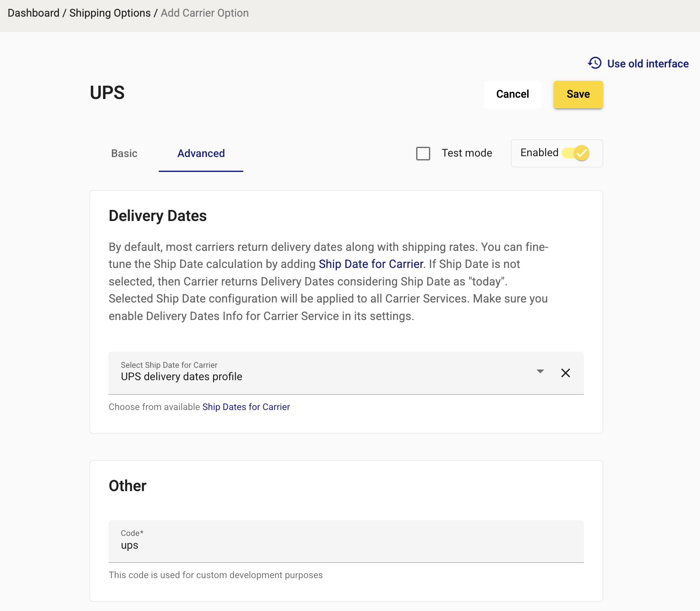This screenshot has width=700, height=611.
Task: Click the Delivery Dates section heading
Action: [x=158, y=216]
